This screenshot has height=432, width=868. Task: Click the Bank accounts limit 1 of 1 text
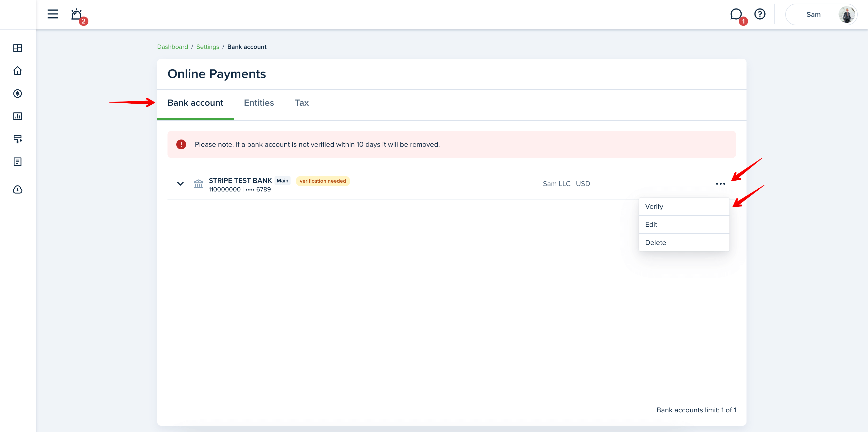(696, 410)
